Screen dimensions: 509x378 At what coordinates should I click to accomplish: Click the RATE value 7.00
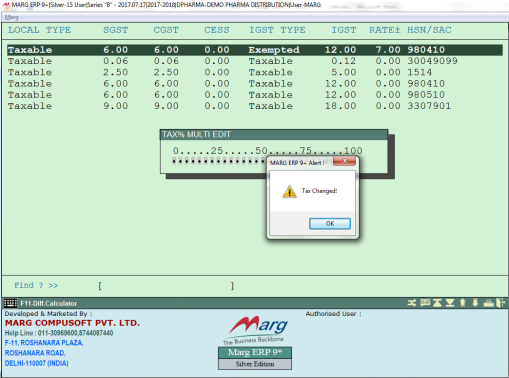click(x=388, y=50)
